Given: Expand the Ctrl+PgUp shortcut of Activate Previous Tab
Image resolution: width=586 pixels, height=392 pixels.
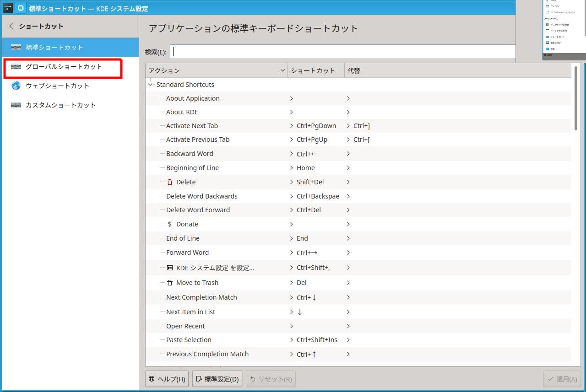Looking at the screenshot, I should coord(292,140).
